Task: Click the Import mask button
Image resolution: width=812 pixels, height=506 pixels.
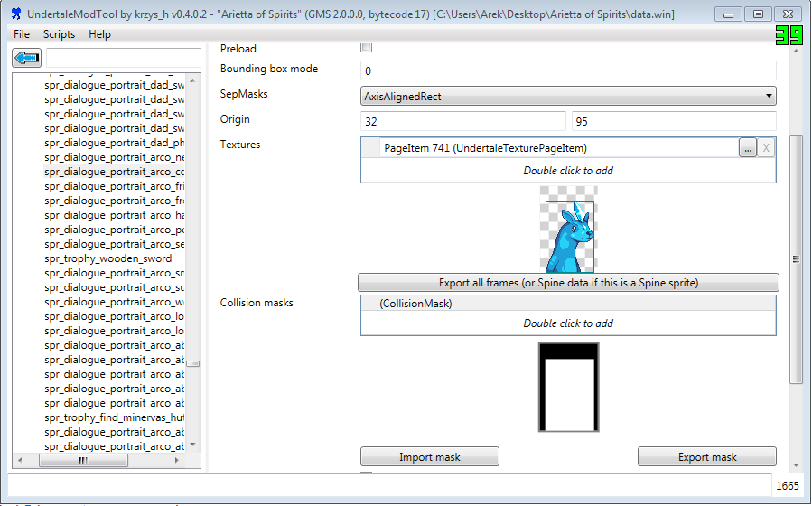Action: coord(429,457)
